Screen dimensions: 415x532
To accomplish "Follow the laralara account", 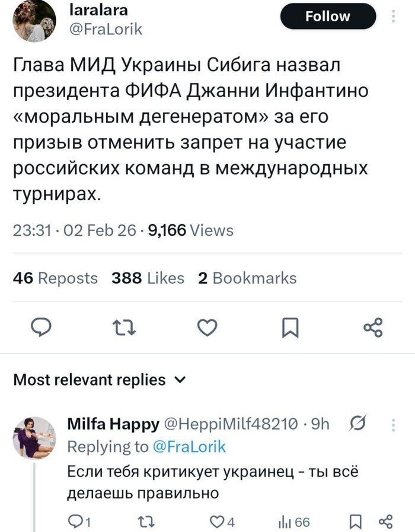I will pos(328,16).
